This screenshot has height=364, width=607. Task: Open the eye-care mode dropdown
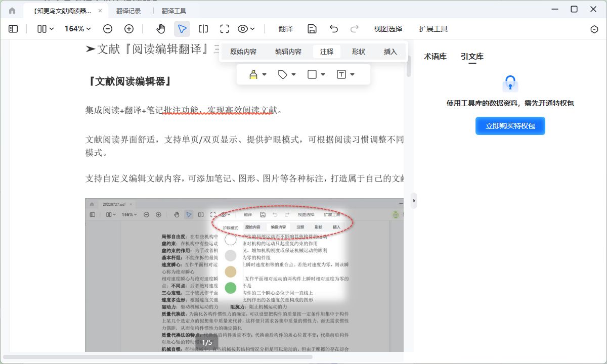click(246, 29)
